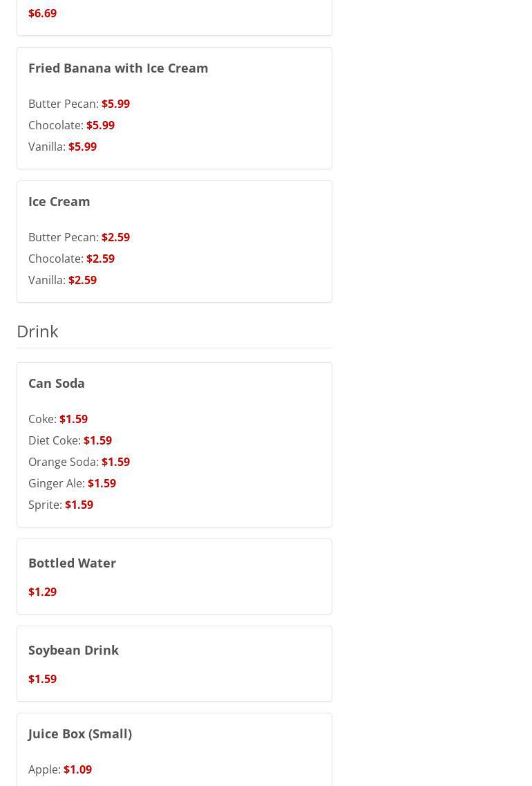Click the Juice Box (Small) title
Image resolution: width=532 pixels, height=786 pixels.
pos(80,733)
